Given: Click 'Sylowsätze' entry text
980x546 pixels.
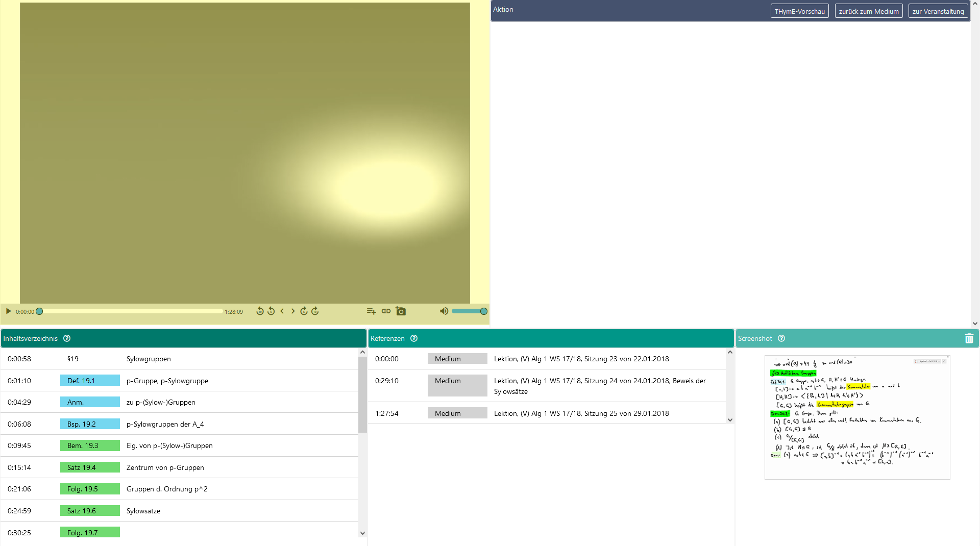Looking at the screenshot, I should pyautogui.click(x=143, y=511).
